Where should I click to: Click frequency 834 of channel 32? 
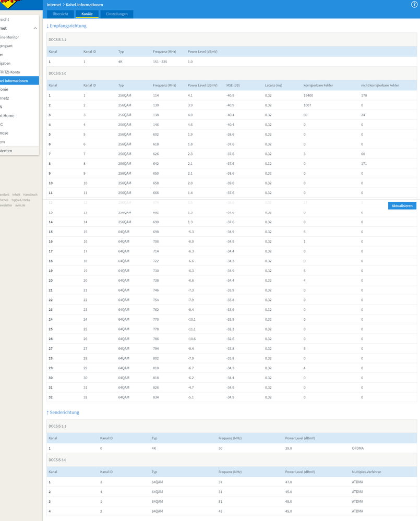tap(156, 397)
